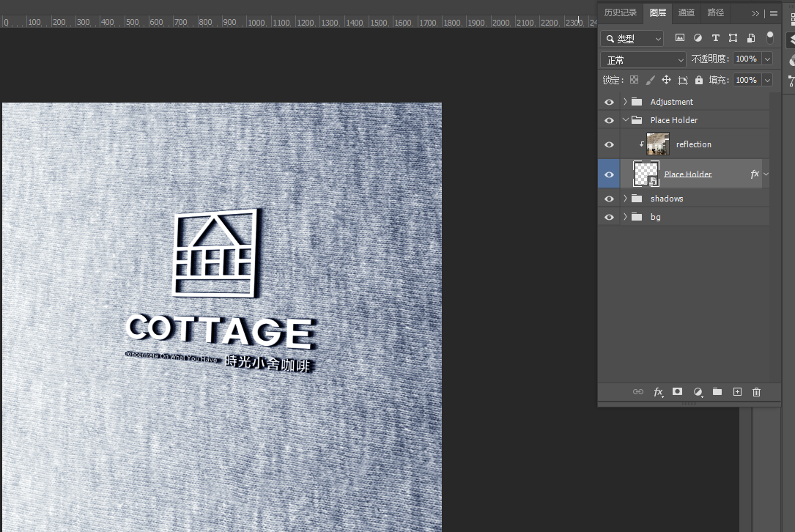The width and height of the screenshot is (795, 532).
Task: Select the Adjustment group name
Action: (x=671, y=102)
